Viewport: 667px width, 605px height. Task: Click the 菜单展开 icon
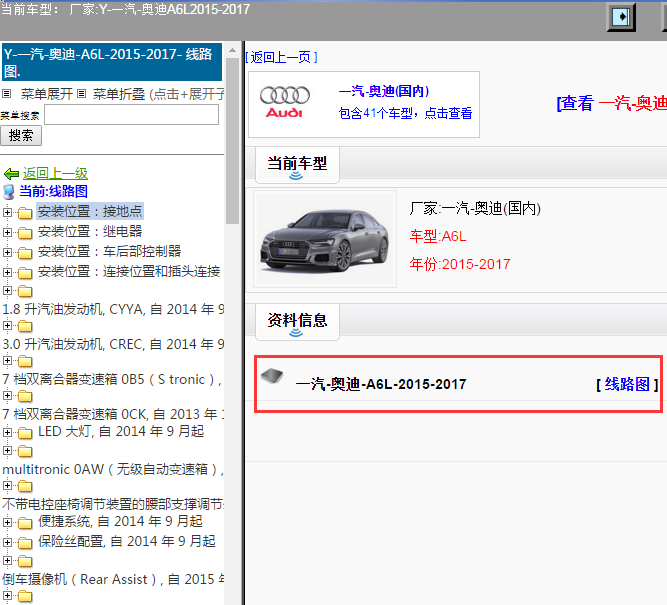6,93
